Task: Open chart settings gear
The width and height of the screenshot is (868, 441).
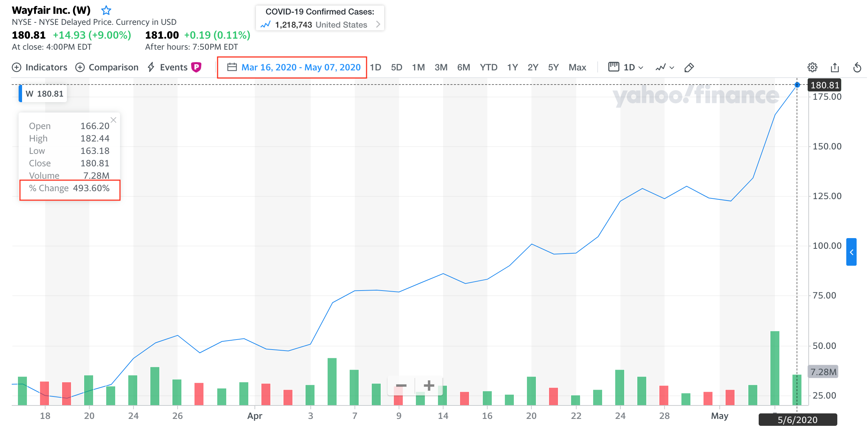Action: point(812,67)
